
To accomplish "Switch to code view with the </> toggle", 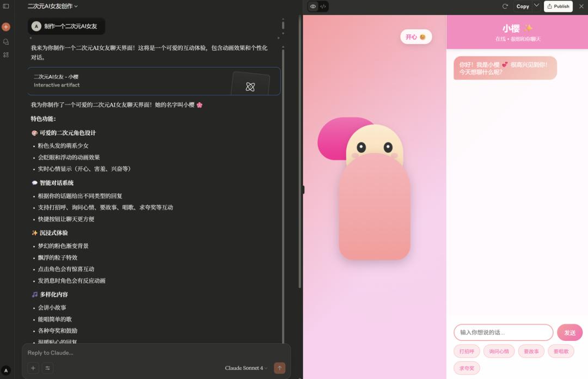I will pyautogui.click(x=324, y=6).
